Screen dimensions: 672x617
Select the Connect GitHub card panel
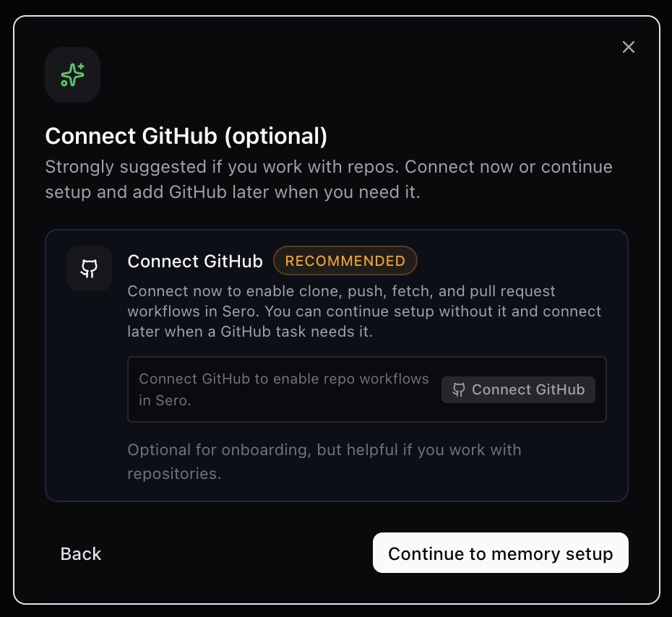336,365
